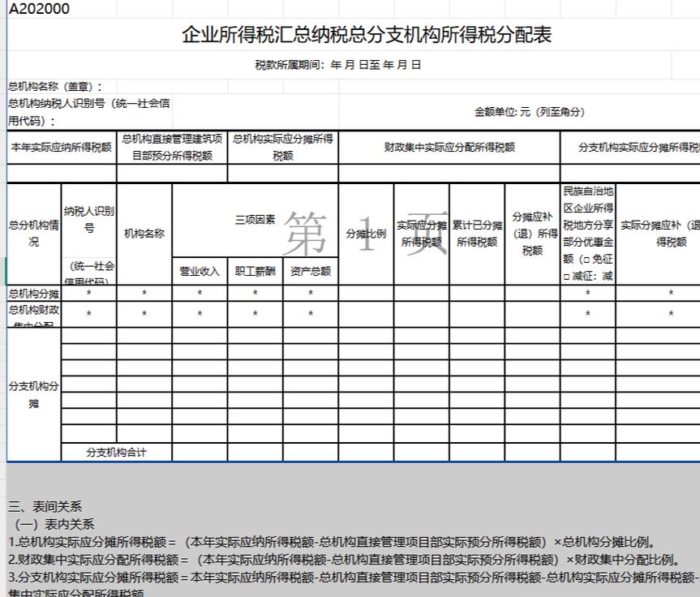Screen dimensions: 700x597
Task: Select line 1.总机构实际应分摊所得税额 formula
Action: pyautogui.click(x=332, y=542)
